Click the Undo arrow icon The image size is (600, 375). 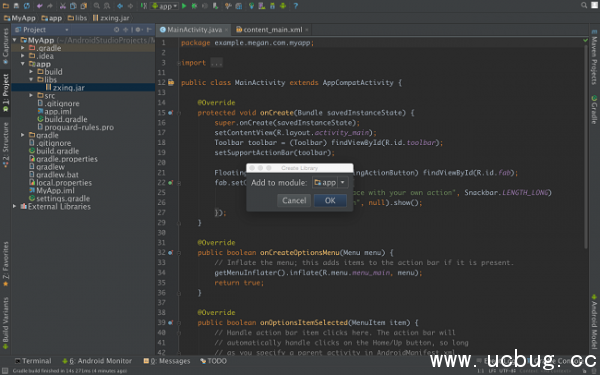[40, 6]
